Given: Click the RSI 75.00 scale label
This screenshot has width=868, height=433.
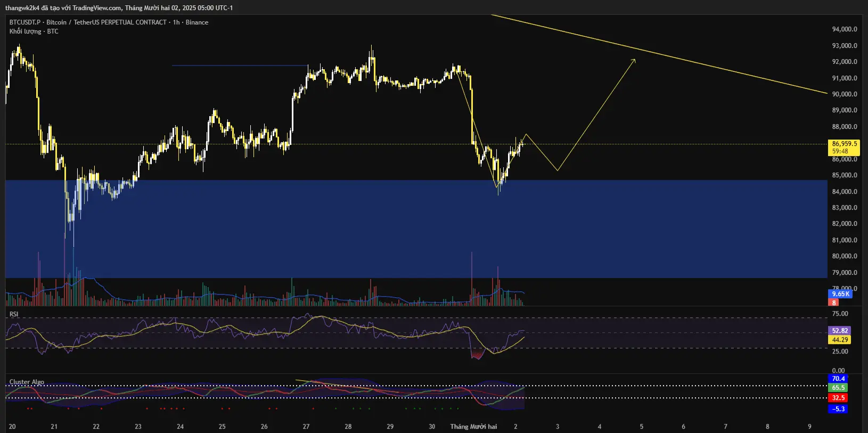Looking at the screenshot, I should 840,314.
